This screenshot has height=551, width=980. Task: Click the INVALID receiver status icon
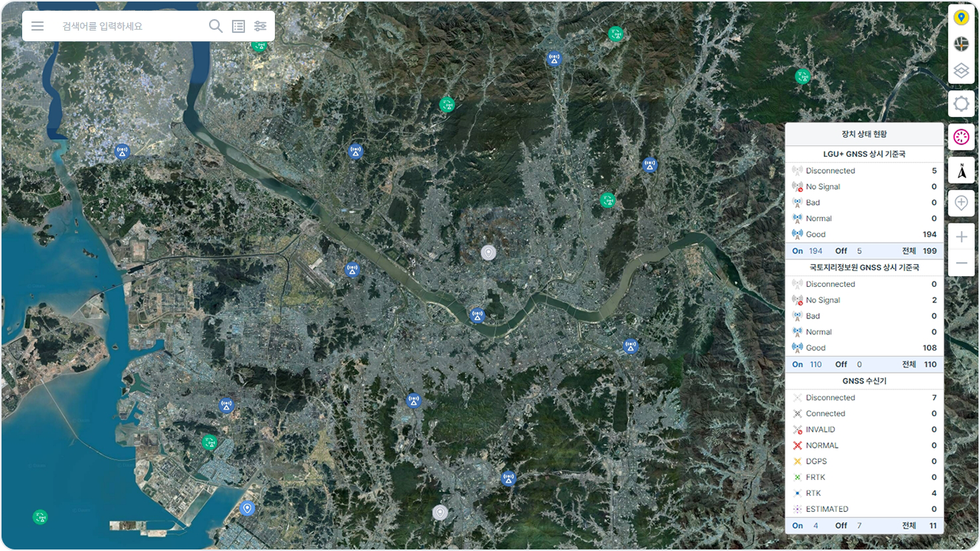[797, 429]
